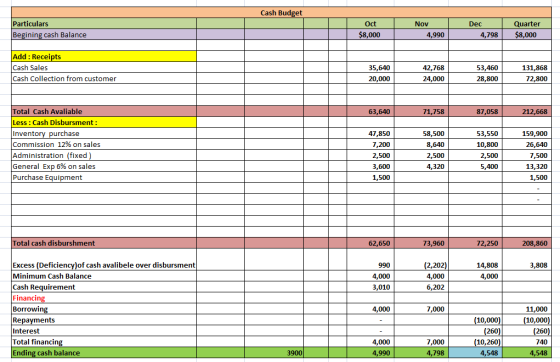Select quarter general expense 13,320
The height and width of the screenshot is (362, 560).
(x=527, y=166)
